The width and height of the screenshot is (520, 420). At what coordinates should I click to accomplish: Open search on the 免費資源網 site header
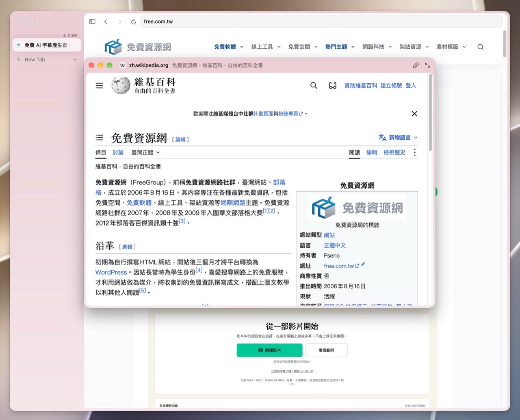pyautogui.click(x=480, y=47)
